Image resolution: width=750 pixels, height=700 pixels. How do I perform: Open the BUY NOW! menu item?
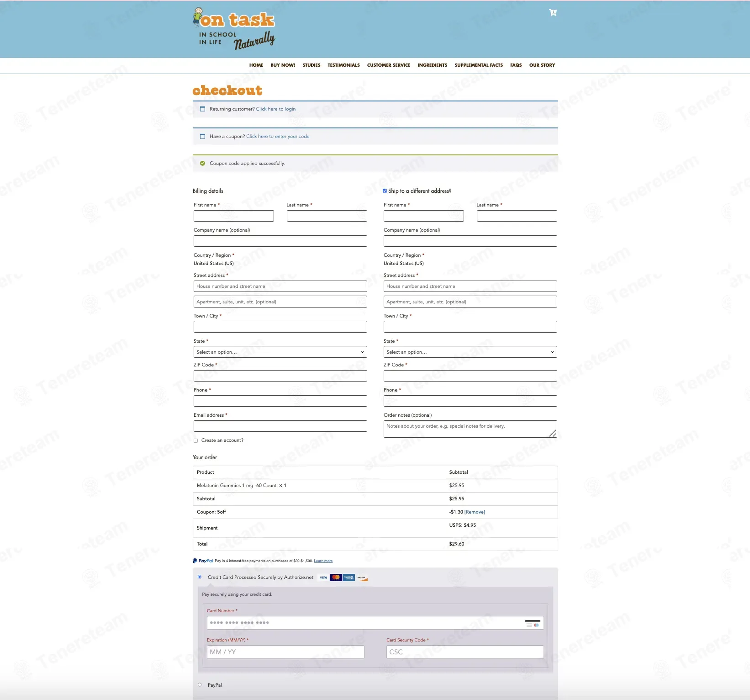(x=283, y=65)
